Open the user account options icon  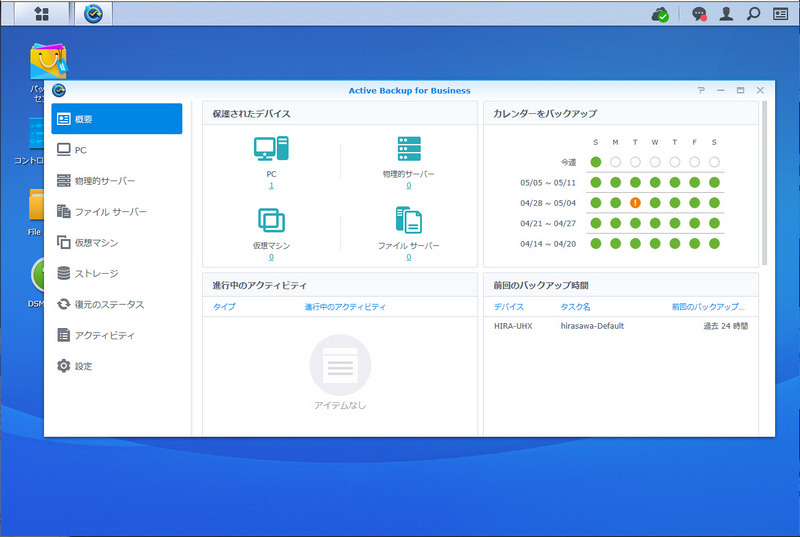point(726,14)
